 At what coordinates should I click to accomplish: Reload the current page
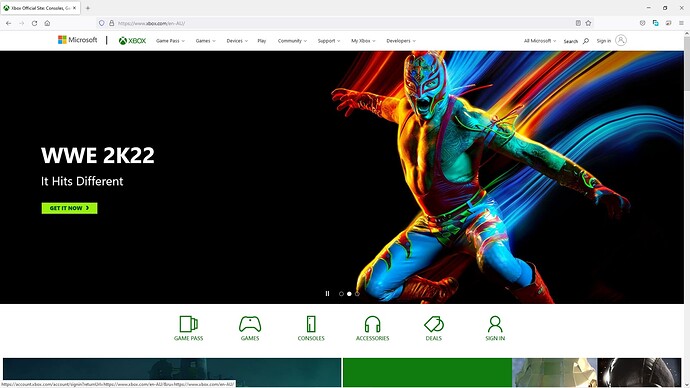(34, 23)
